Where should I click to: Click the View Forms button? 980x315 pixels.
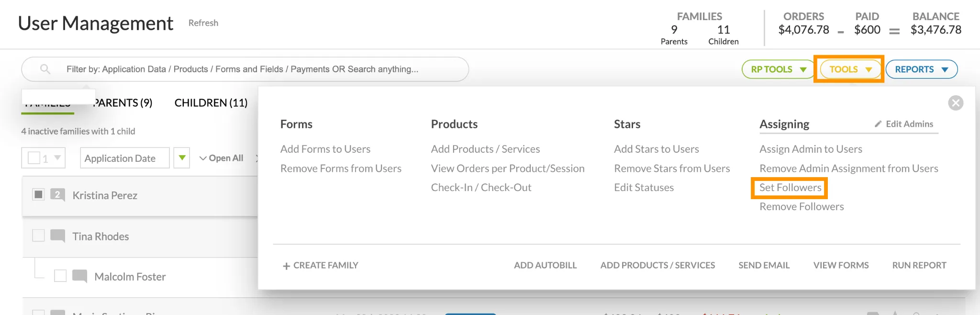pos(841,265)
